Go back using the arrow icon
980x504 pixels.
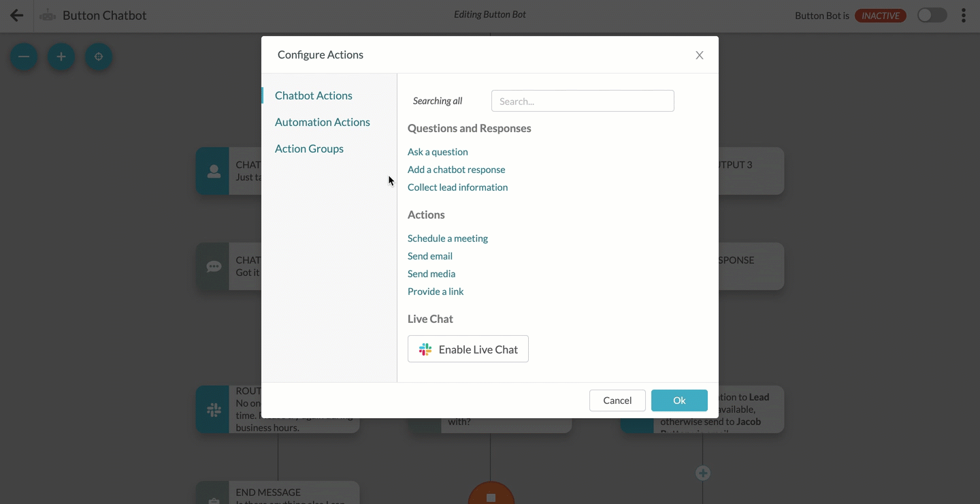tap(17, 16)
